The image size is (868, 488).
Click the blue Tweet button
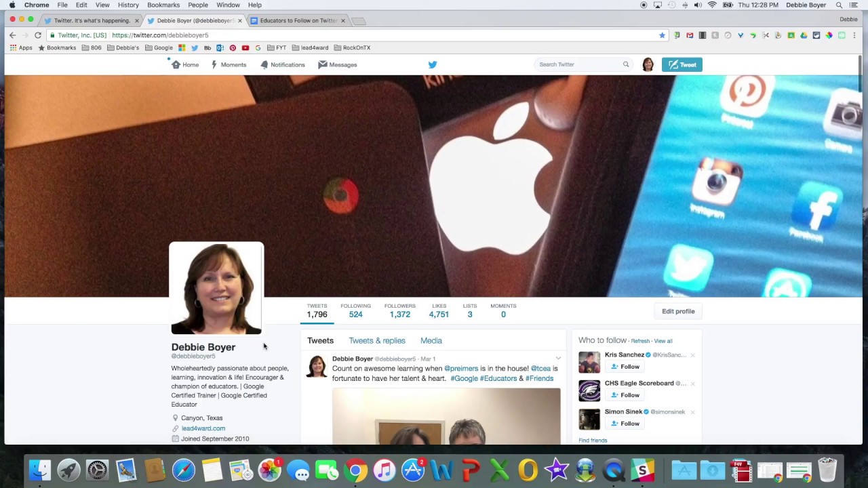682,64
